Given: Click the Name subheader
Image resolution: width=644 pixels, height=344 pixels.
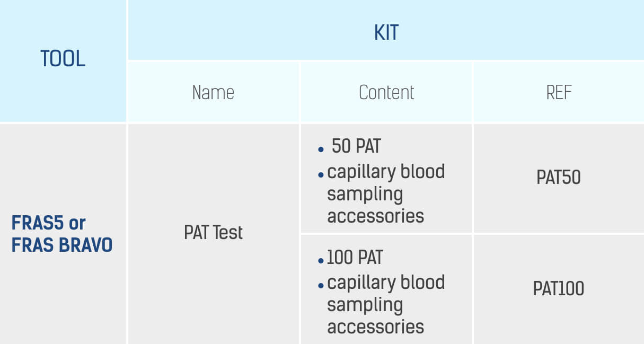Looking at the screenshot, I should 213,93.
